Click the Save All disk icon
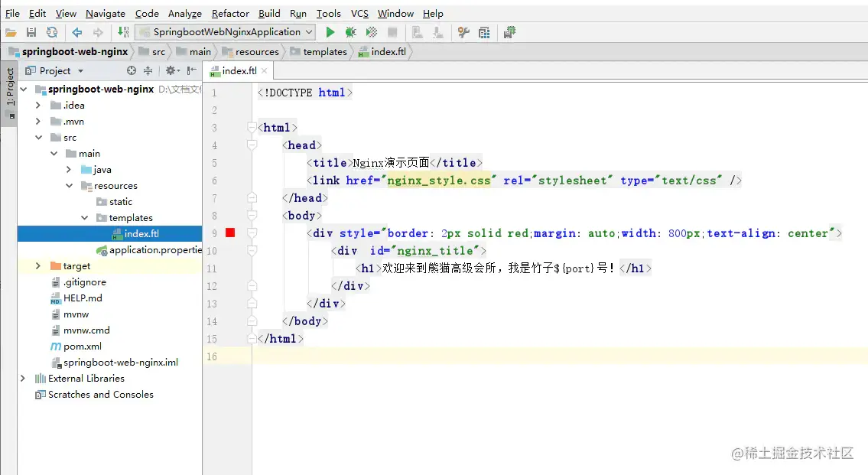Image resolution: width=868 pixels, height=475 pixels. pyautogui.click(x=31, y=33)
